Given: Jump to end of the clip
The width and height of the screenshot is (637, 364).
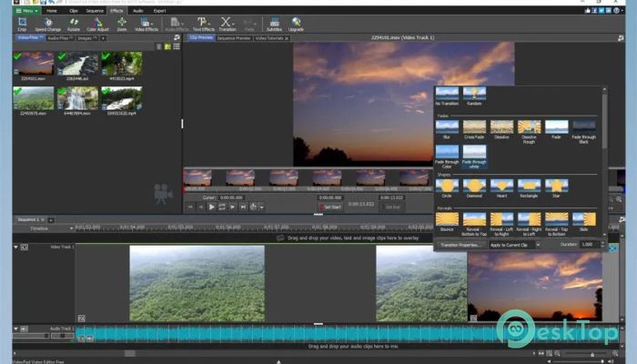Looking at the screenshot, I should coord(243,207).
